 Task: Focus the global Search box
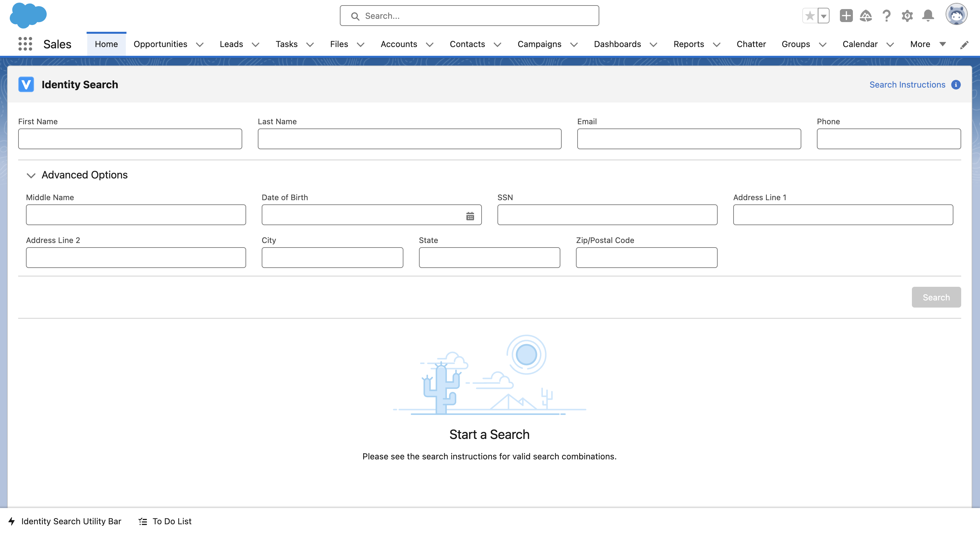point(469,16)
